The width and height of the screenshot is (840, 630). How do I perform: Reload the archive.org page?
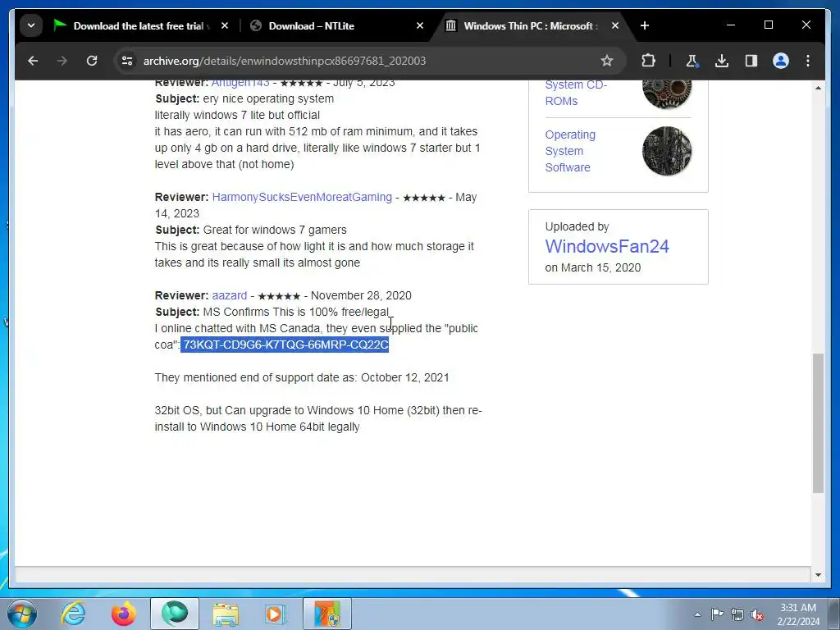92,61
